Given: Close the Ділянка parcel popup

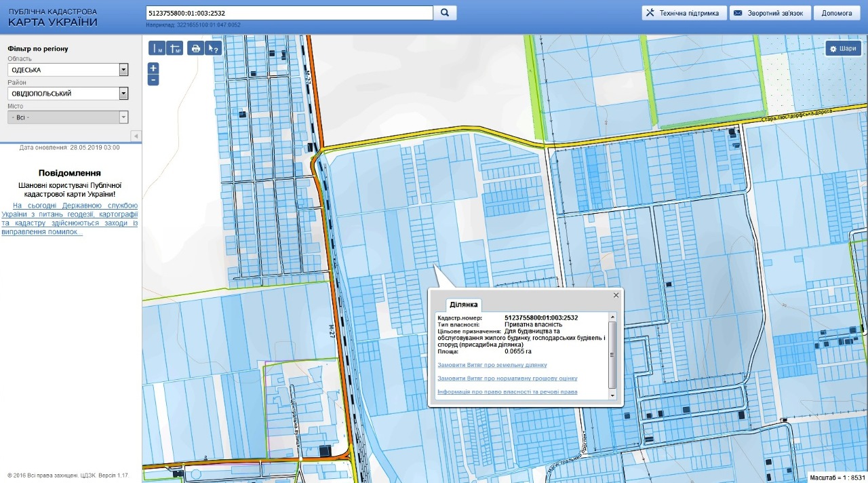Looking at the screenshot, I should click(x=616, y=295).
